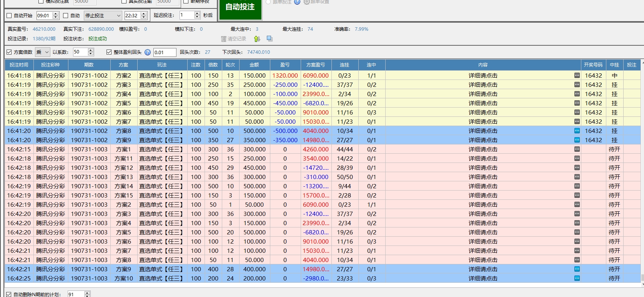
Task: Open details icon for 190731-1002 方案4 row
Action: pos(577,94)
